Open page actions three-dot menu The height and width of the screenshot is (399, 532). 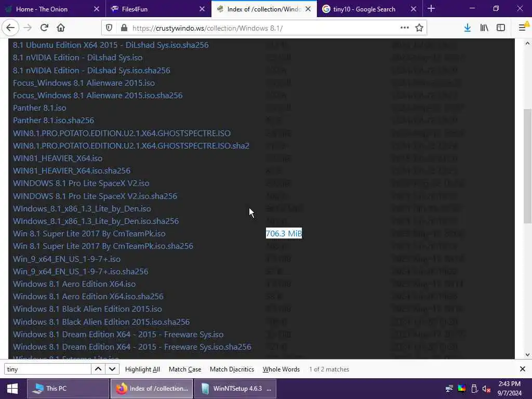(404, 28)
